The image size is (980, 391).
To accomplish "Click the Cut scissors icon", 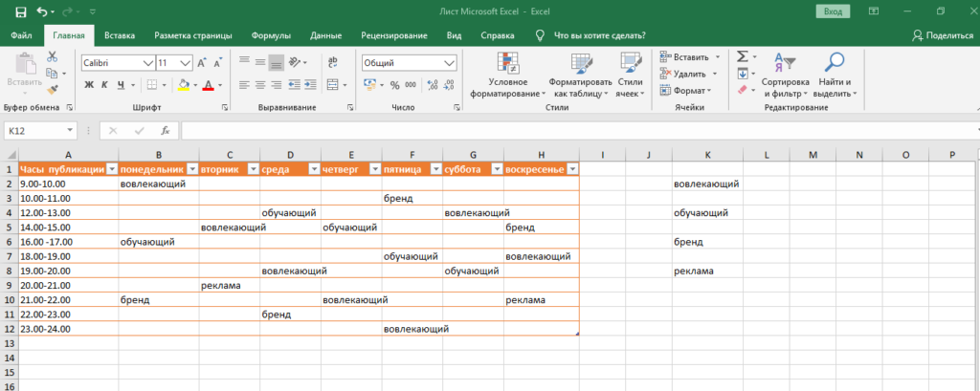I will pyautogui.click(x=52, y=57).
